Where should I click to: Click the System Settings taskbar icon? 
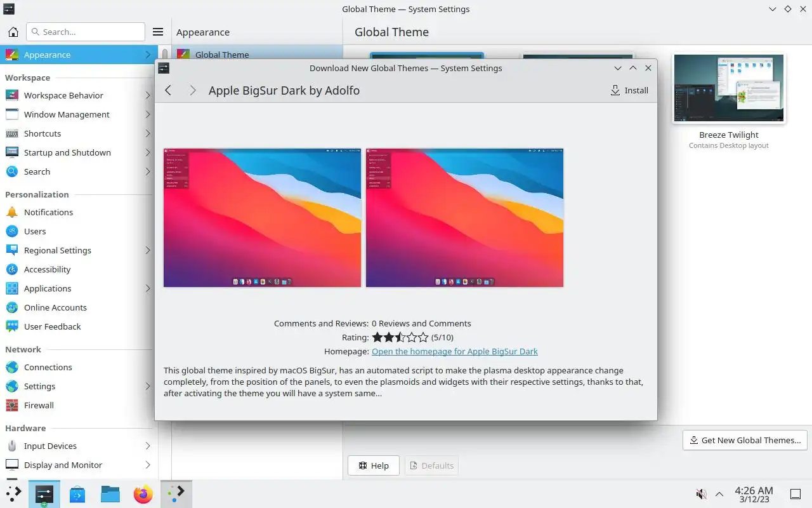[x=44, y=493]
